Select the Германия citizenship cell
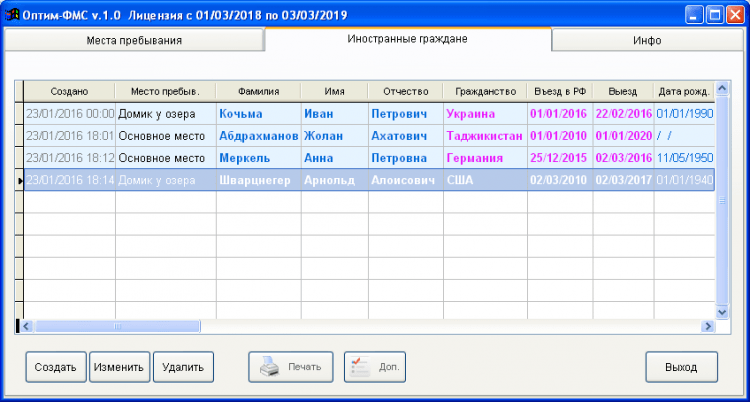Viewport: 750px width, 402px height. pyautogui.click(x=484, y=158)
